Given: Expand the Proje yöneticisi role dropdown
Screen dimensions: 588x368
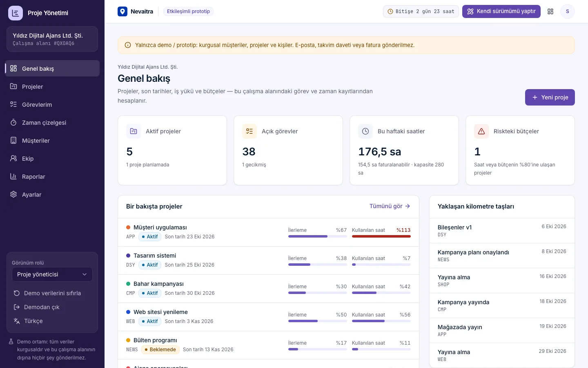Looking at the screenshot, I should 52,274.
